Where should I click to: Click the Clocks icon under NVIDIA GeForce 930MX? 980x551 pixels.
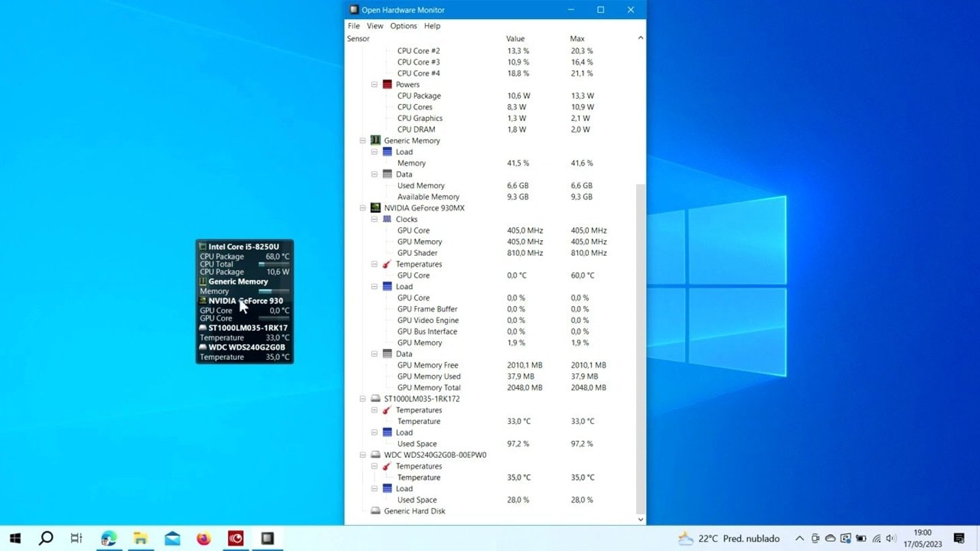pyautogui.click(x=387, y=219)
